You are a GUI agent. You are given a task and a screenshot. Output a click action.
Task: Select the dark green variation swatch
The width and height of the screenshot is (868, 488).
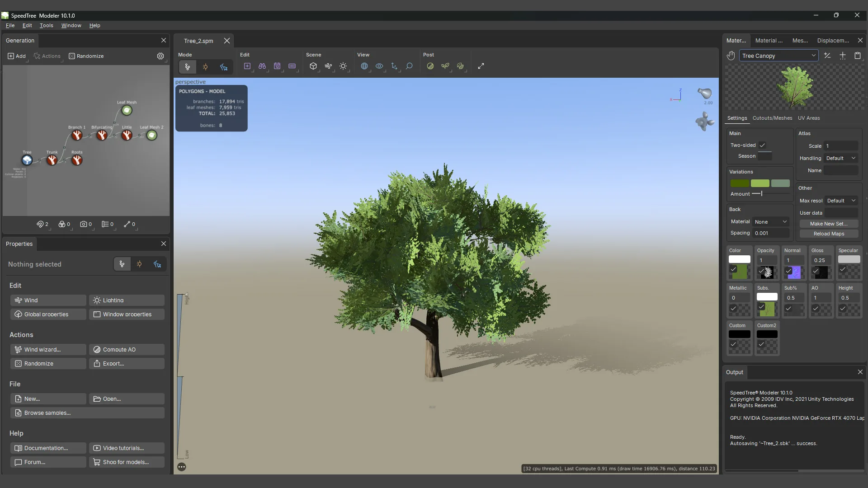point(740,183)
